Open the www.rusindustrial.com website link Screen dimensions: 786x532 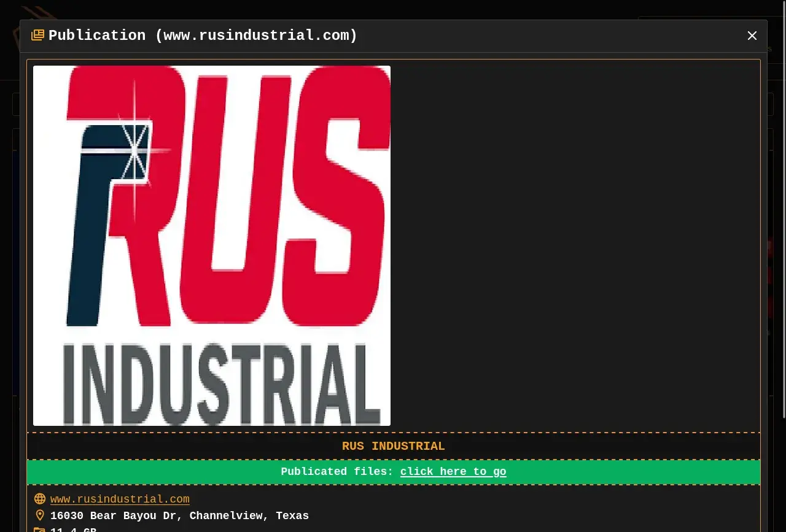pos(120,499)
